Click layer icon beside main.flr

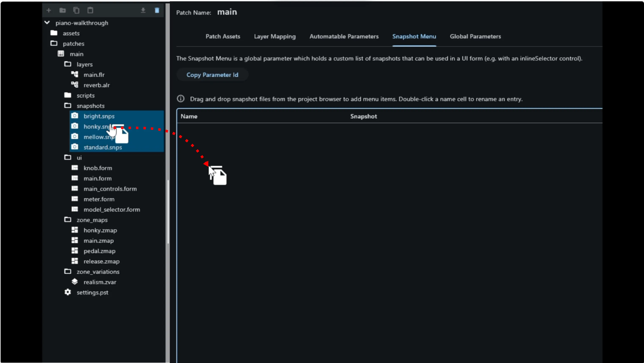pos(74,74)
